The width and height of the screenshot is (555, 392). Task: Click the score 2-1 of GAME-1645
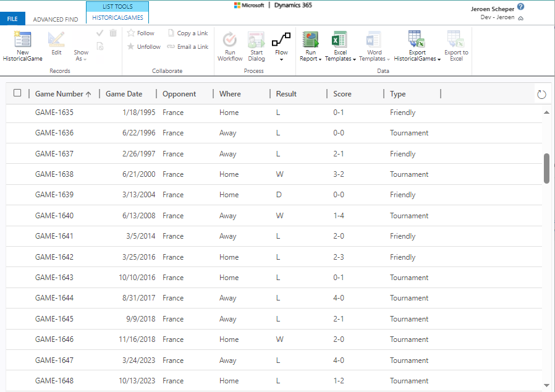click(x=339, y=319)
